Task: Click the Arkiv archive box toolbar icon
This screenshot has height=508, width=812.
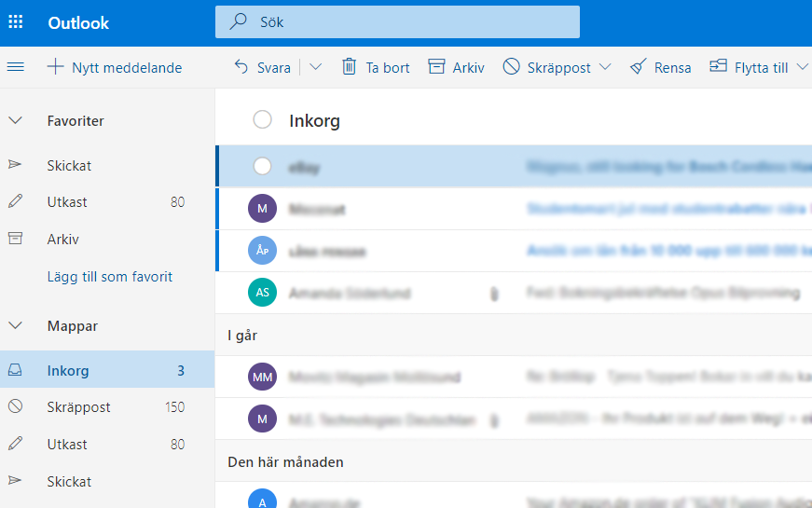Action: pyautogui.click(x=436, y=67)
